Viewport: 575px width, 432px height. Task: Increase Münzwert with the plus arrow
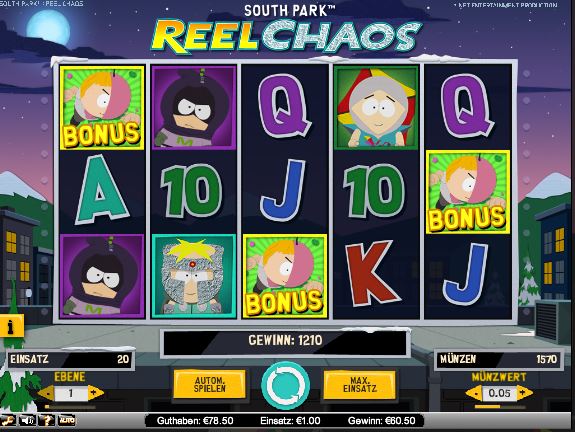524,393
